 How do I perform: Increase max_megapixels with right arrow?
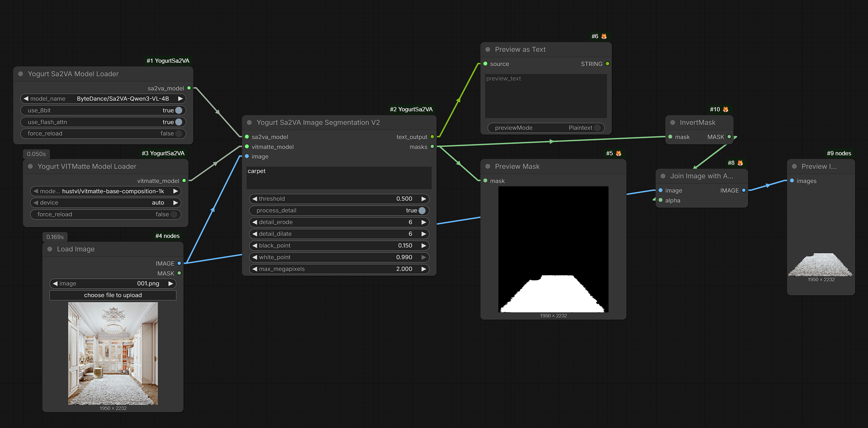424,269
